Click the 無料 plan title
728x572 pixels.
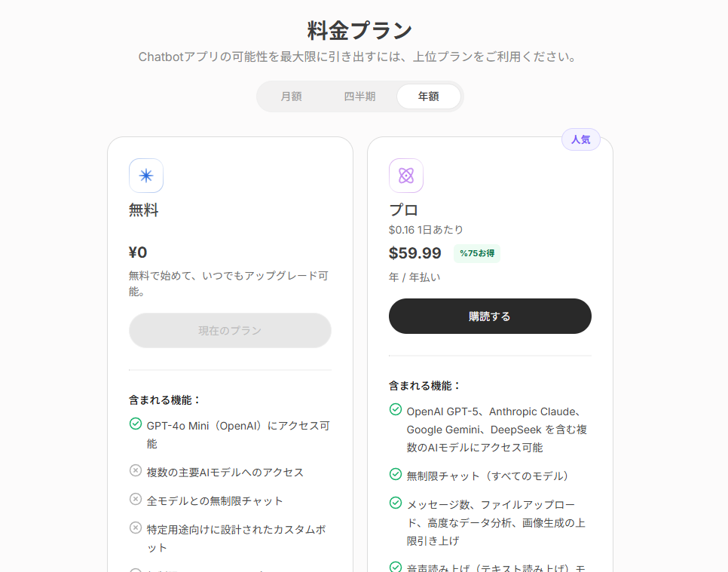click(143, 210)
